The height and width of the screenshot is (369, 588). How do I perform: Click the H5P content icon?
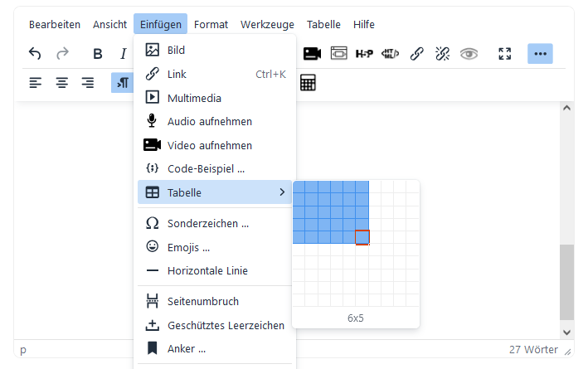tap(364, 54)
